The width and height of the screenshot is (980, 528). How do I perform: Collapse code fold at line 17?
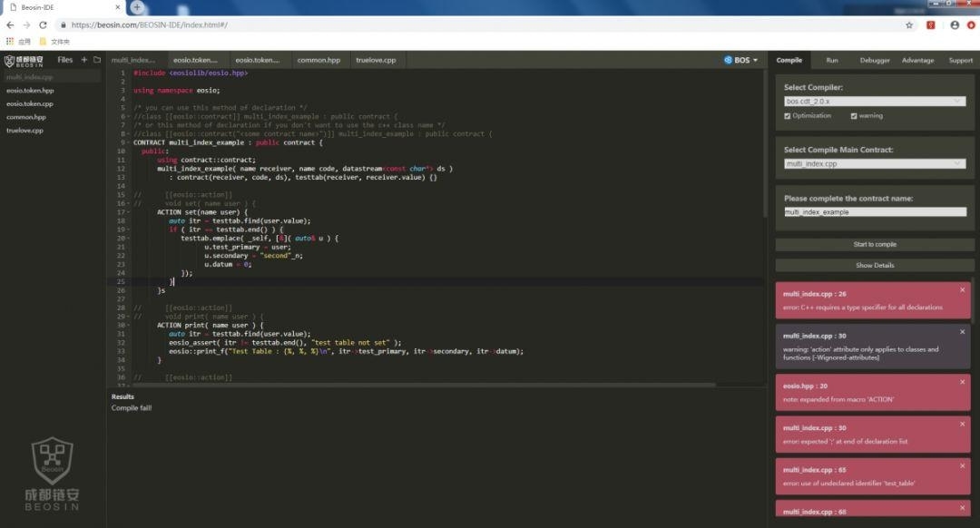coord(129,211)
